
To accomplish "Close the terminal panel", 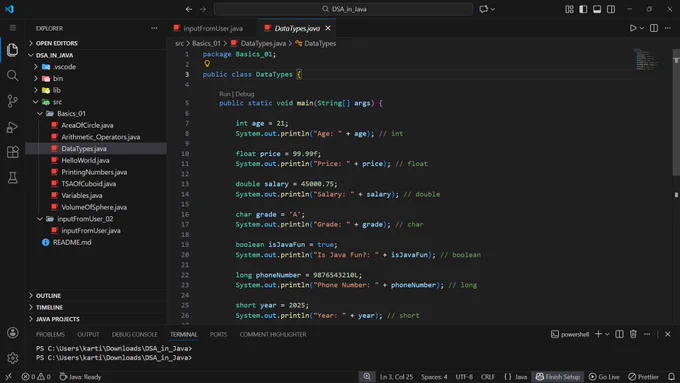I will (668, 334).
